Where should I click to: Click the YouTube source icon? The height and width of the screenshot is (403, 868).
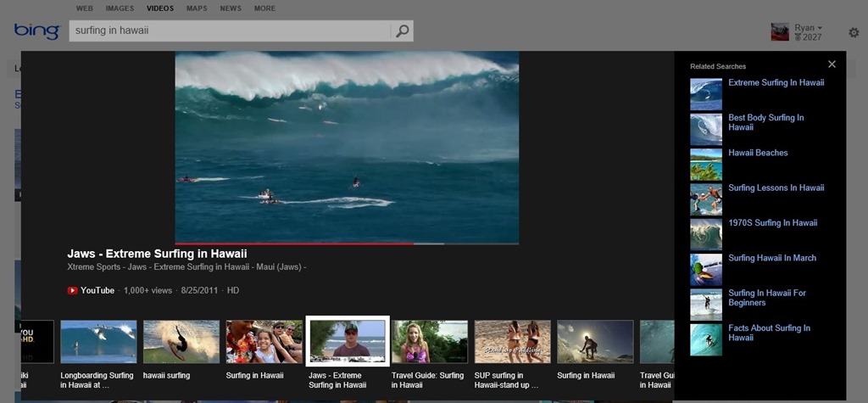pyautogui.click(x=73, y=290)
